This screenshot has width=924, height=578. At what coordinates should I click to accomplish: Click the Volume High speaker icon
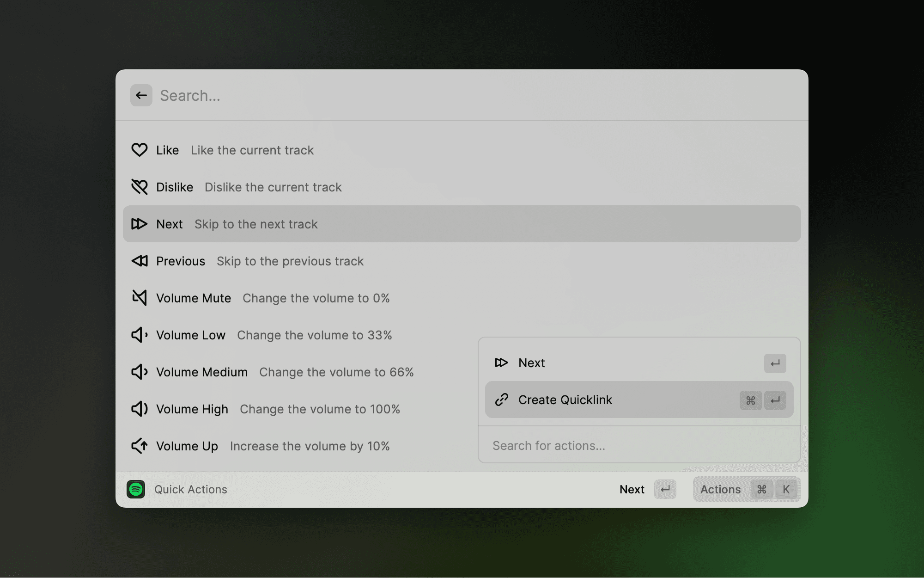click(x=139, y=409)
